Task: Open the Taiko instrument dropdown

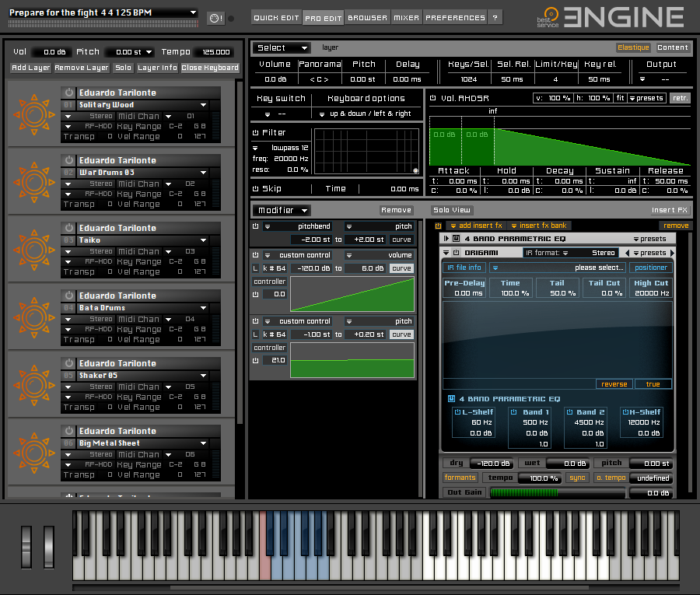Action: click(x=203, y=240)
